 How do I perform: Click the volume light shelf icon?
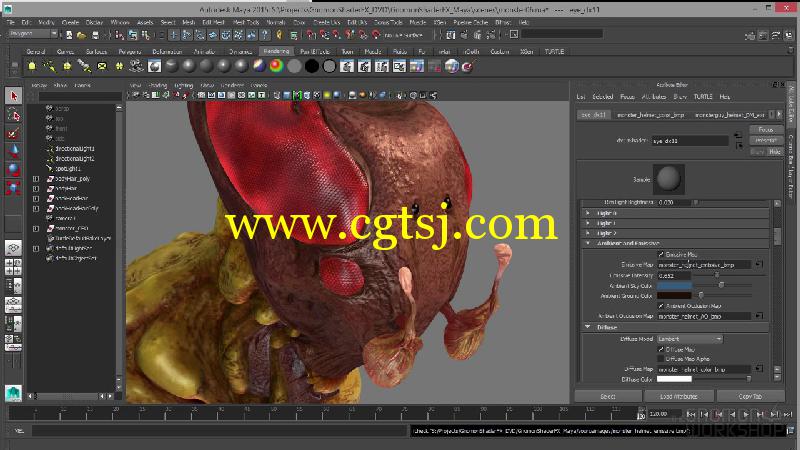(x=119, y=66)
